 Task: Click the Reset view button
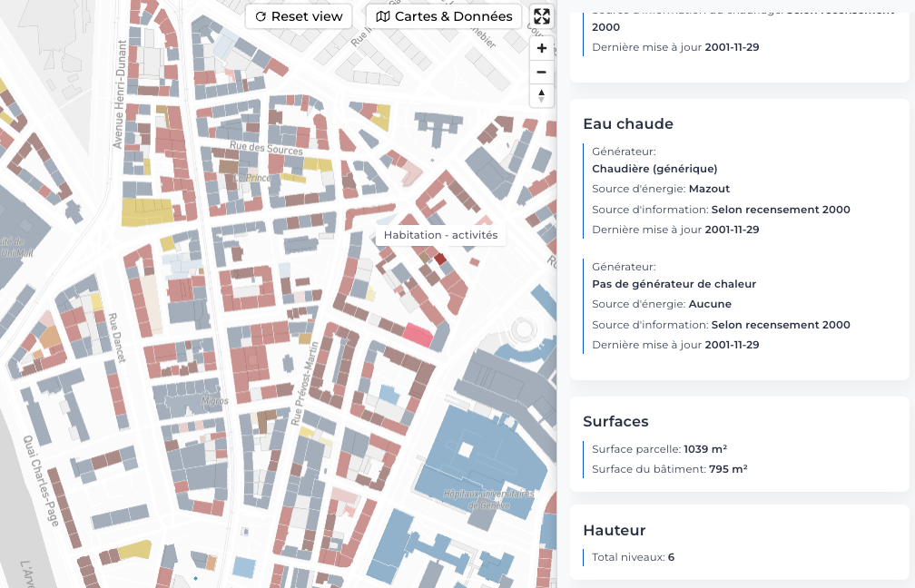pos(299,16)
